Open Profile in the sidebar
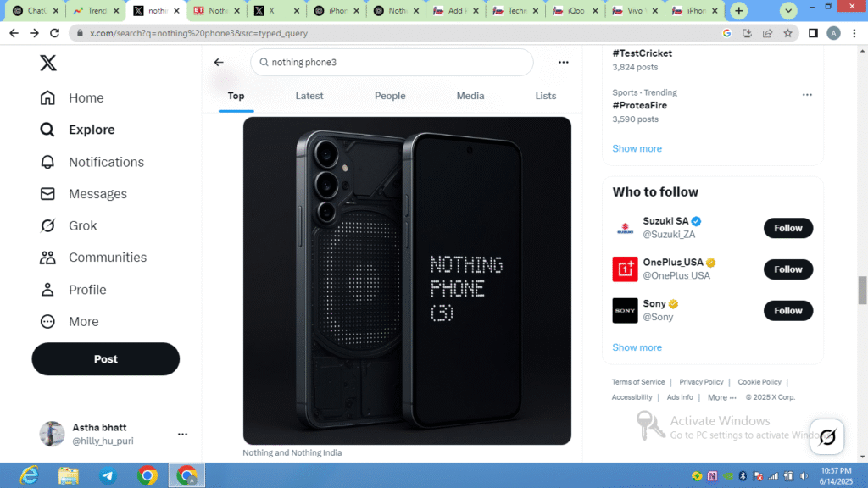 73,290
